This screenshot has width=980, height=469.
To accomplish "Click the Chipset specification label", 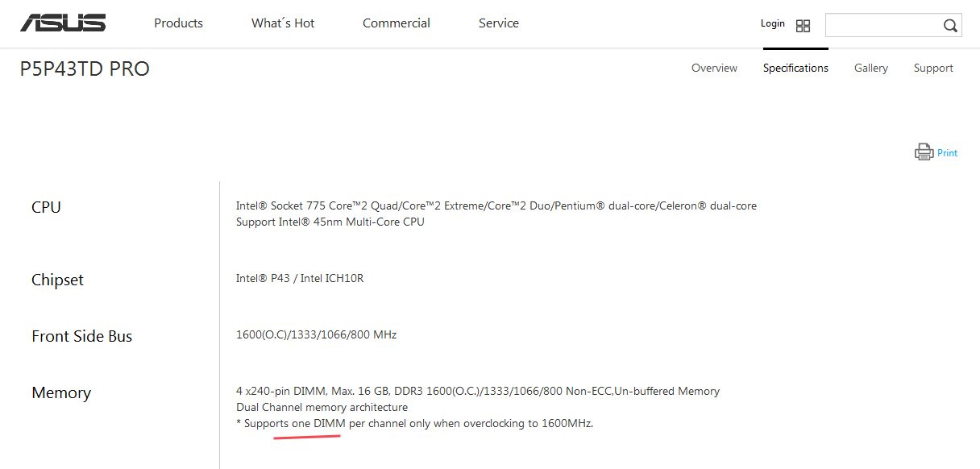I will pyautogui.click(x=57, y=280).
